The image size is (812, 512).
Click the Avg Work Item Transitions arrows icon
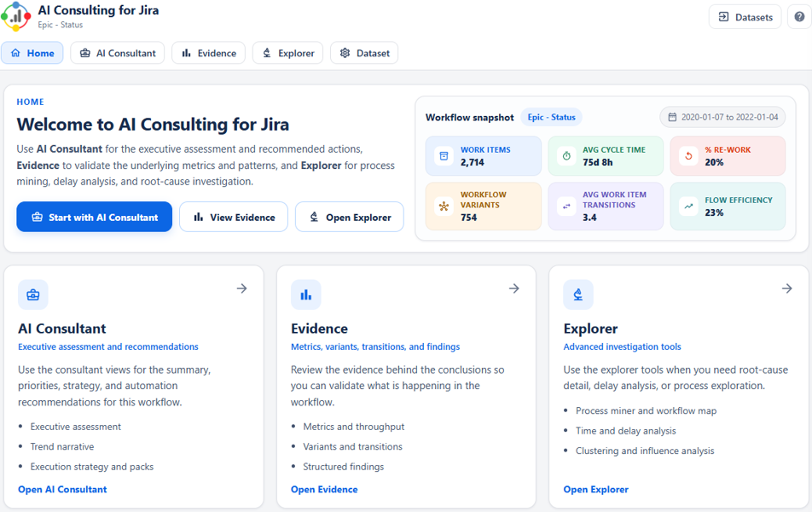566,207
